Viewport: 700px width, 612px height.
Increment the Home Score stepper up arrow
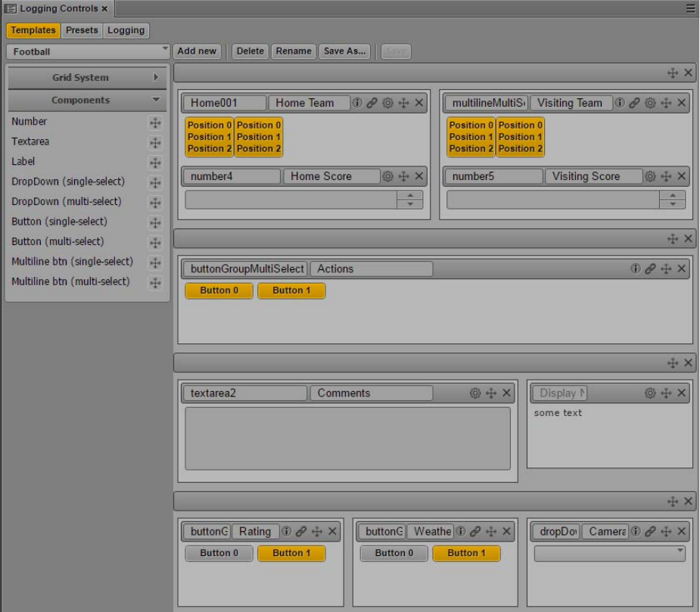click(410, 195)
